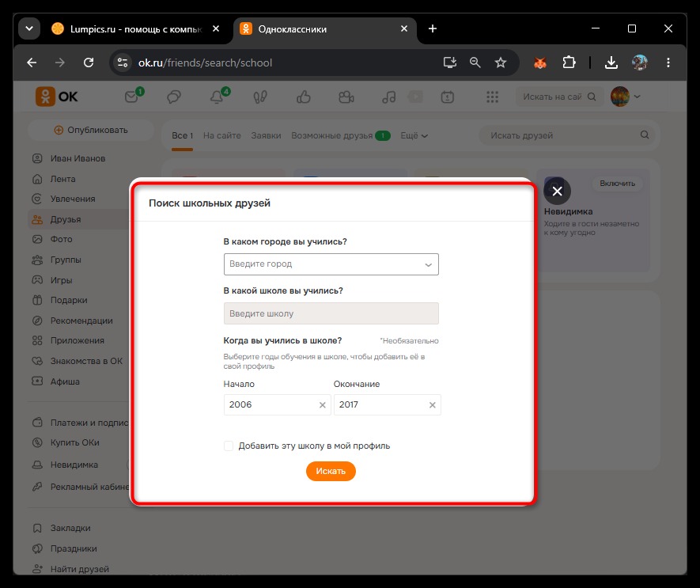Click the 'Искать на сайте' search box
This screenshot has height=588, width=700.
coord(559,97)
